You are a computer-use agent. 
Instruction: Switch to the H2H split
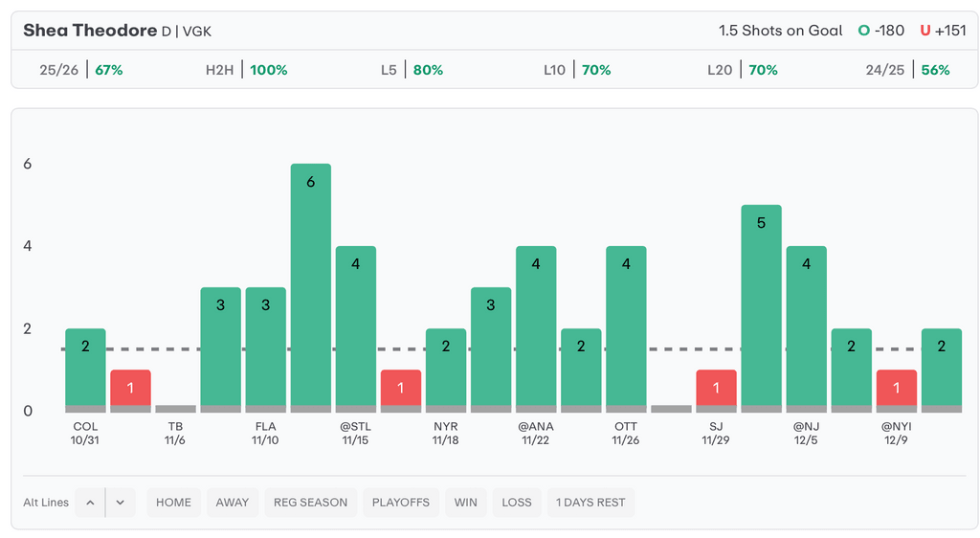[246, 70]
